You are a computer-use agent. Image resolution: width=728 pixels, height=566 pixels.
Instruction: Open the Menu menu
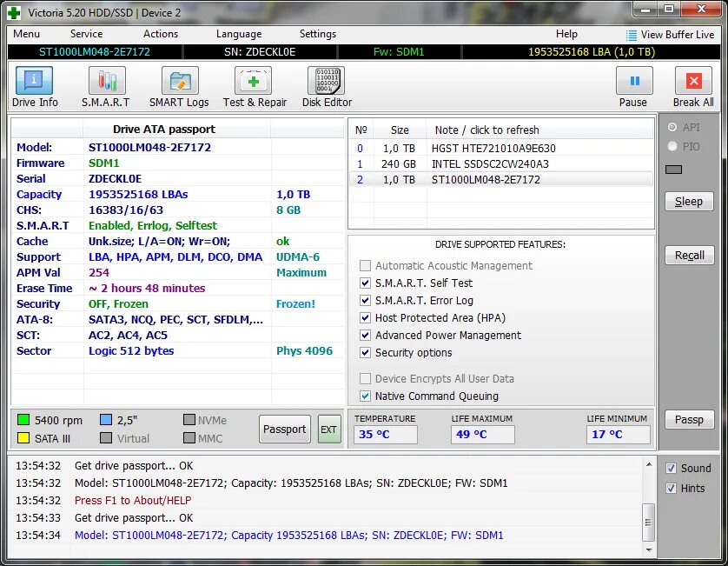tap(26, 34)
